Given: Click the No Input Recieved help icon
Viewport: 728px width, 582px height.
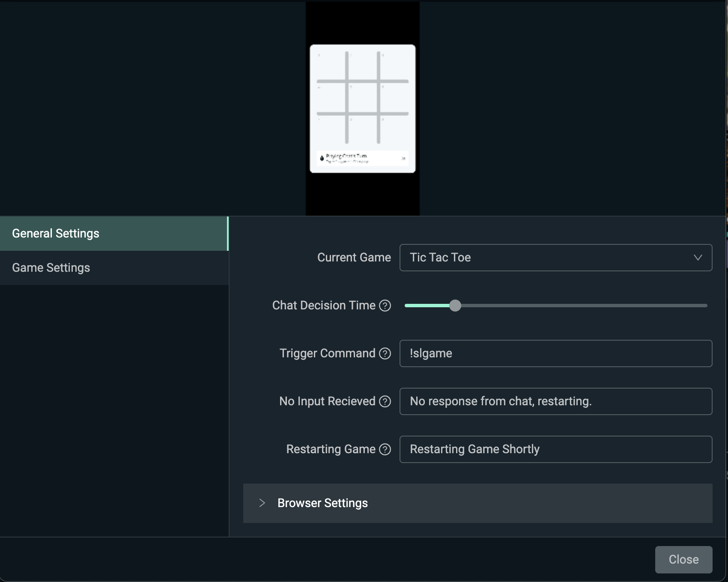Looking at the screenshot, I should coord(385,401).
